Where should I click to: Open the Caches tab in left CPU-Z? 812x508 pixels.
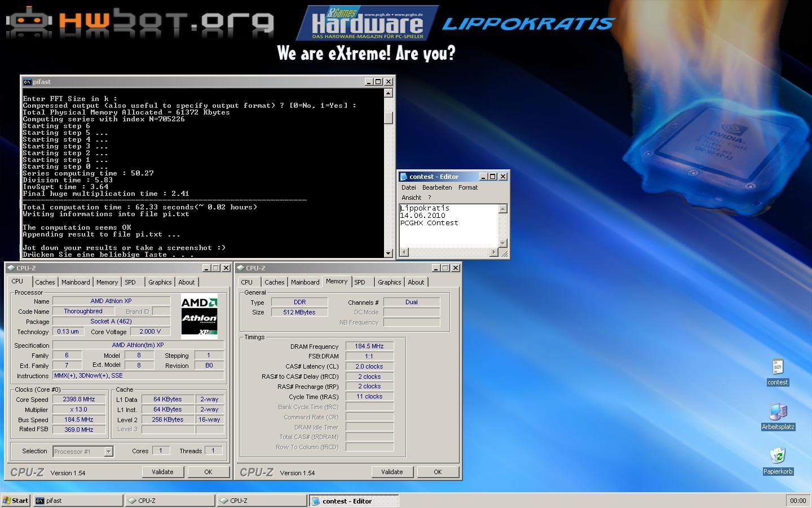tap(45, 282)
